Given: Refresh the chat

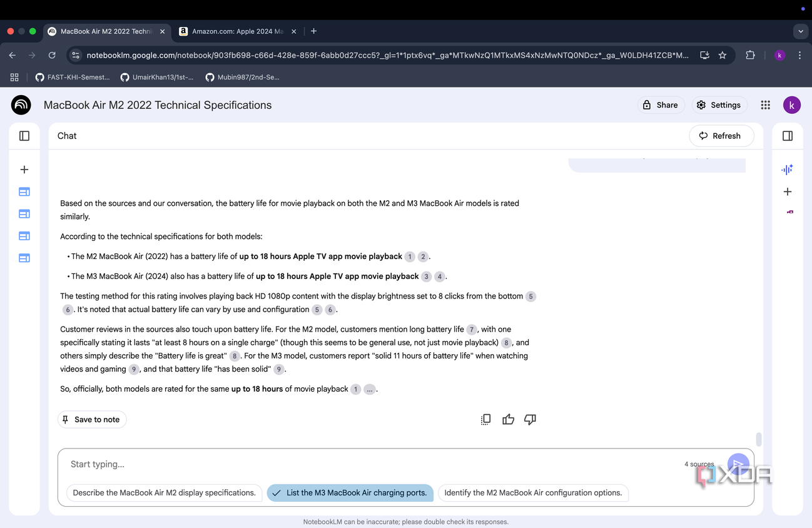Looking at the screenshot, I should (721, 136).
